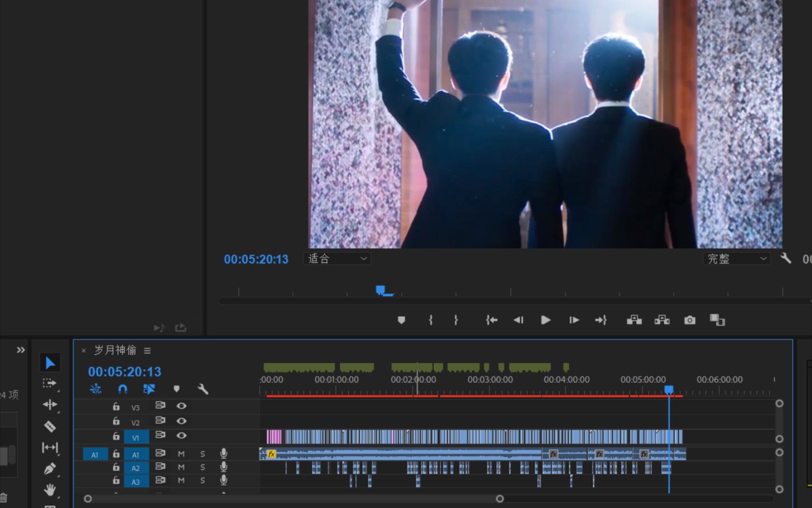The image size is (812, 508).
Task: Solo track A1
Action: (203, 454)
